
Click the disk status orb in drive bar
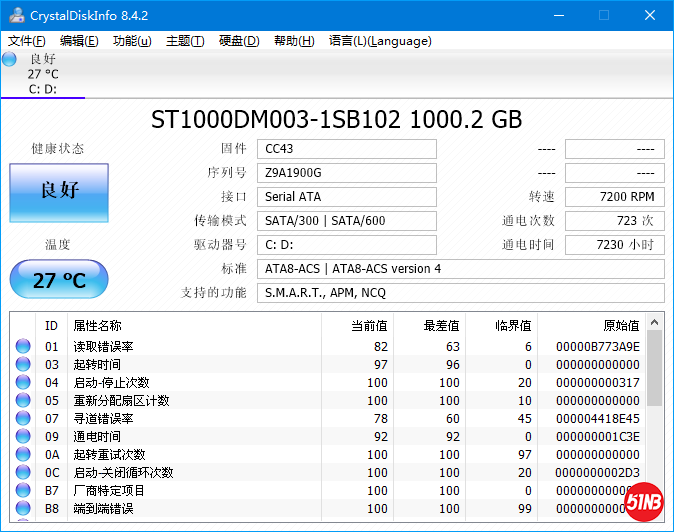10,59
